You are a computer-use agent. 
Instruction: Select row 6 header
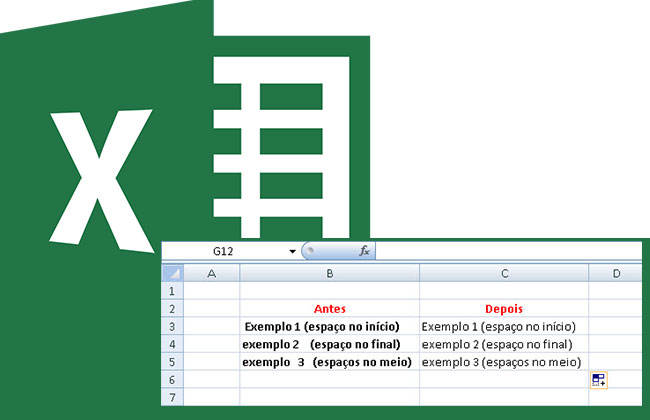(x=172, y=379)
